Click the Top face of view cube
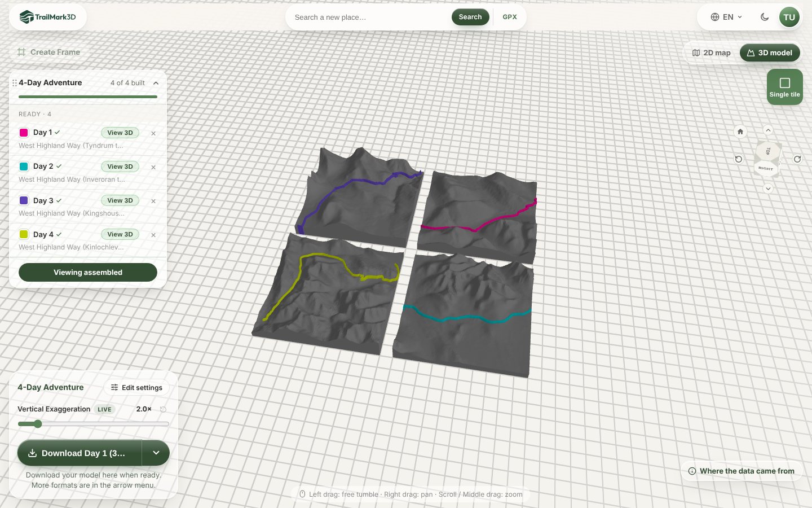The height and width of the screenshot is (508, 812). 768,151
